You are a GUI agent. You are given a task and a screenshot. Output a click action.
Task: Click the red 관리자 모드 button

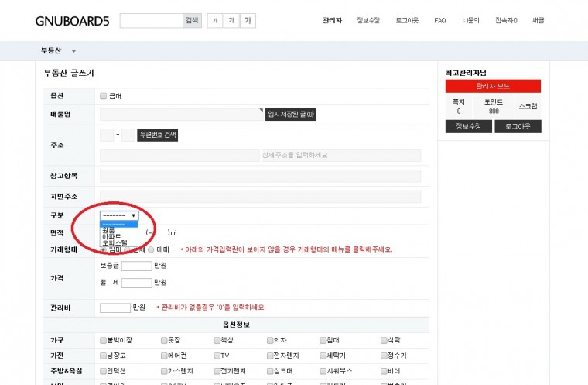pyautogui.click(x=493, y=86)
